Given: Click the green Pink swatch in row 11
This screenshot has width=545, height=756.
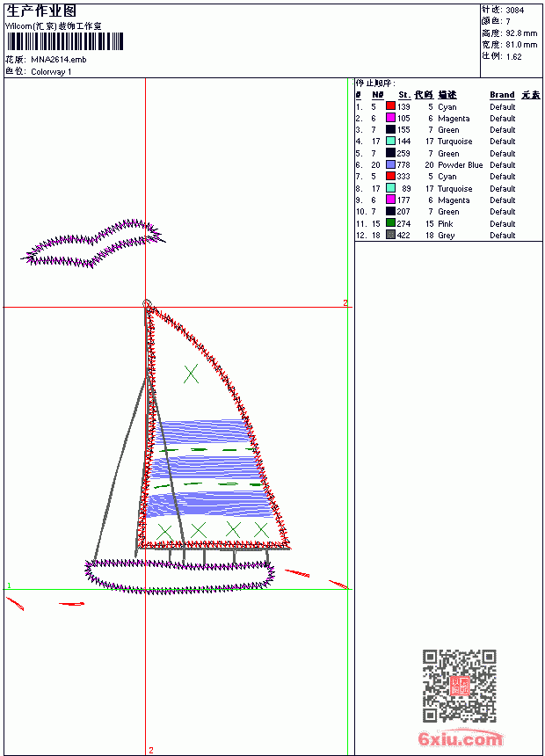Looking at the screenshot, I should (x=390, y=223).
